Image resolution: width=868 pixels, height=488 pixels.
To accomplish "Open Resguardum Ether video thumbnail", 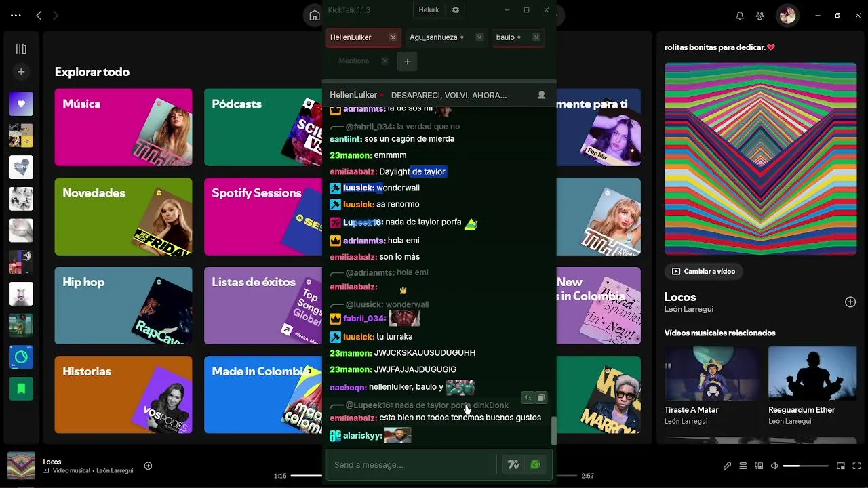I will point(812,373).
